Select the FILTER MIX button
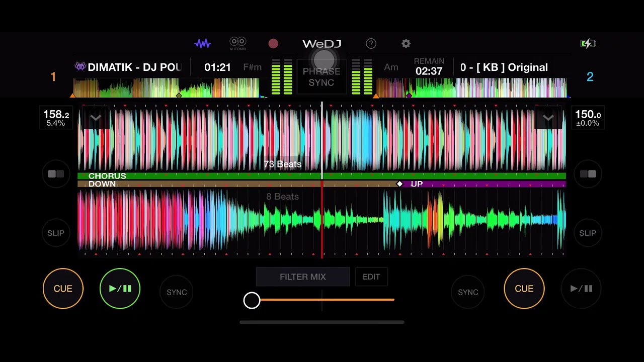The height and width of the screenshot is (362, 644). (303, 277)
